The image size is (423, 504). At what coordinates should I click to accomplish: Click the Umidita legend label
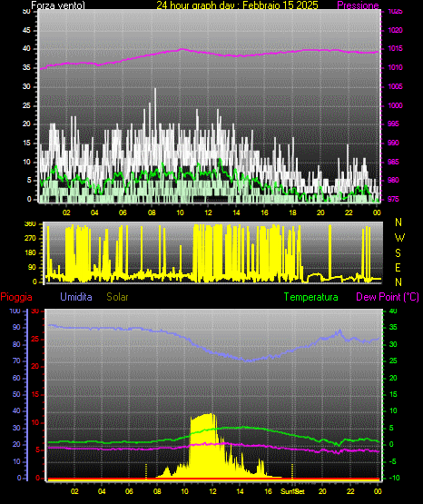pos(76,297)
